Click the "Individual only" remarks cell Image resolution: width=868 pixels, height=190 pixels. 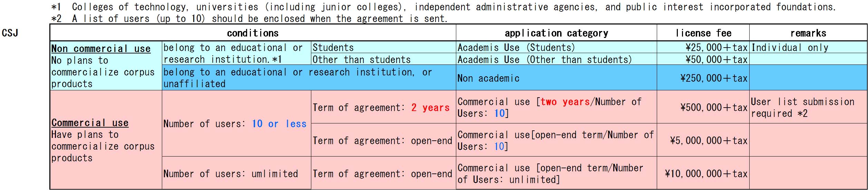click(x=789, y=48)
